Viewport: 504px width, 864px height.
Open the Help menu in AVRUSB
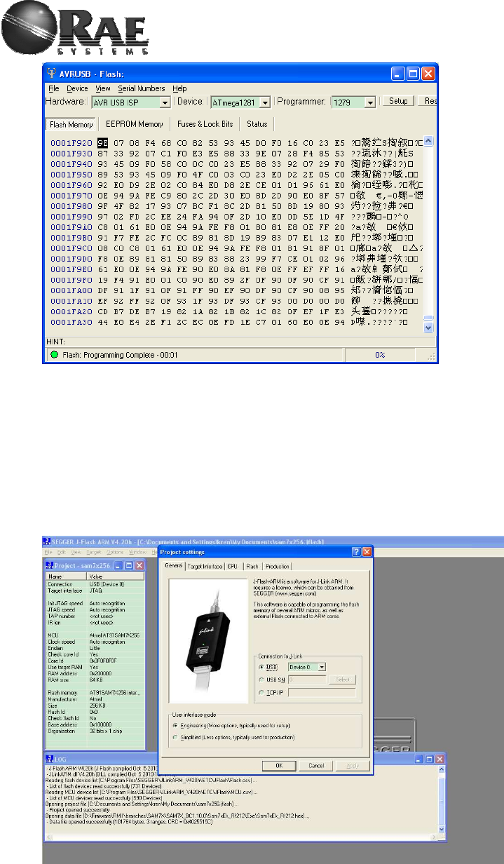(x=179, y=88)
